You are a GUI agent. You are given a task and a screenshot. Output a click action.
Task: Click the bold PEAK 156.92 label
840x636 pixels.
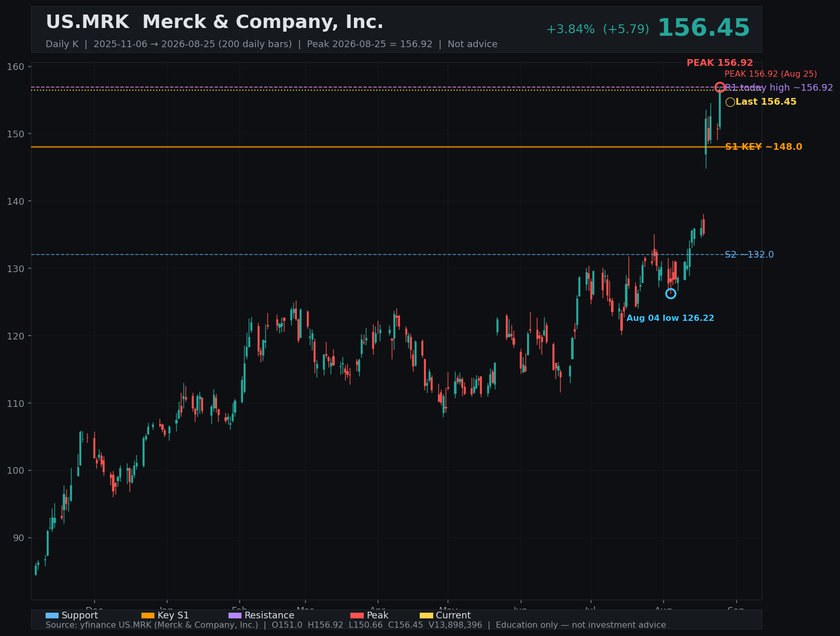click(720, 63)
